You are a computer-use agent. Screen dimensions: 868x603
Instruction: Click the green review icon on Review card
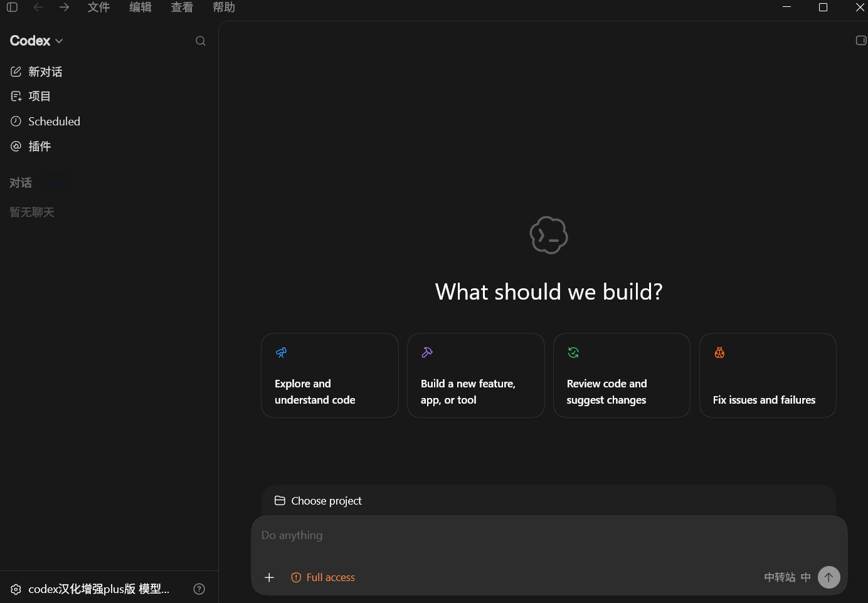[x=573, y=353]
